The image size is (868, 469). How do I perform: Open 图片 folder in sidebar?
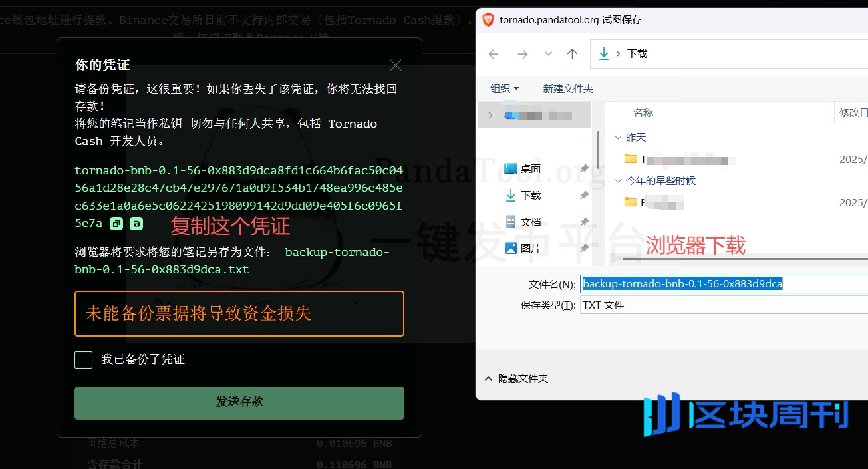530,249
